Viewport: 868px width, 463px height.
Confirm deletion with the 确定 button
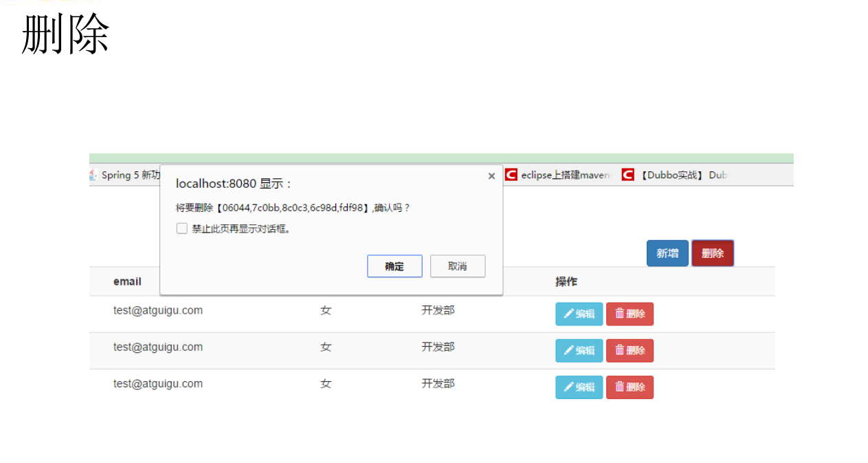394,266
